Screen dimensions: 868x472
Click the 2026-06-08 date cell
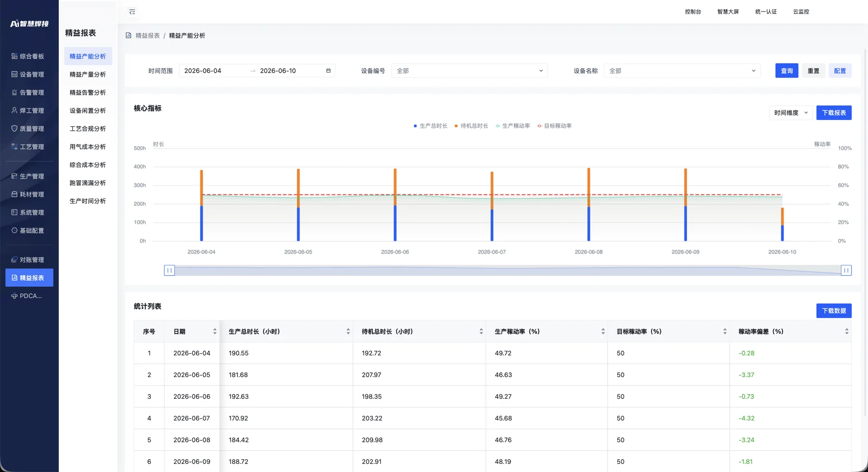click(192, 440)
